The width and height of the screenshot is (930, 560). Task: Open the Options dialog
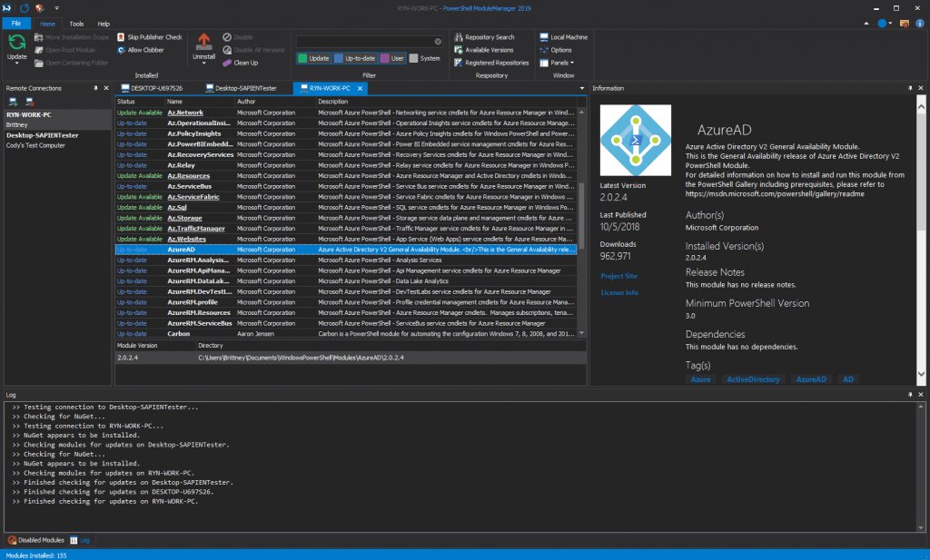556,50
